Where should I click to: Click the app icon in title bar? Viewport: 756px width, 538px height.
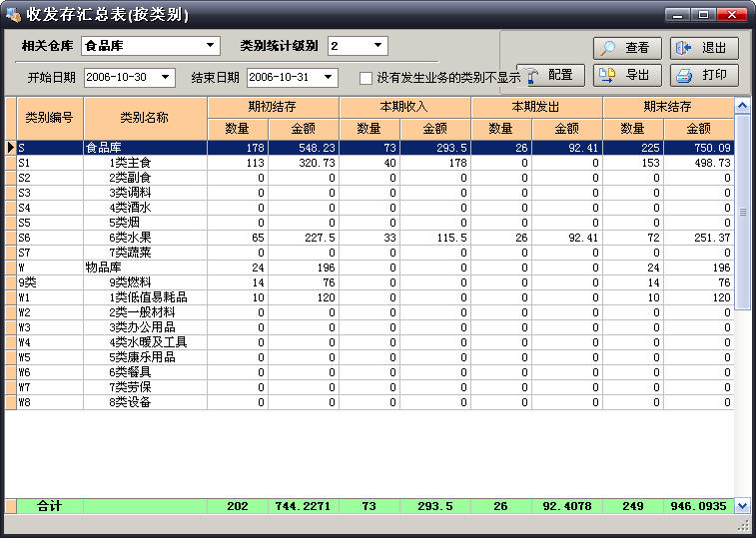click(13, 15)
